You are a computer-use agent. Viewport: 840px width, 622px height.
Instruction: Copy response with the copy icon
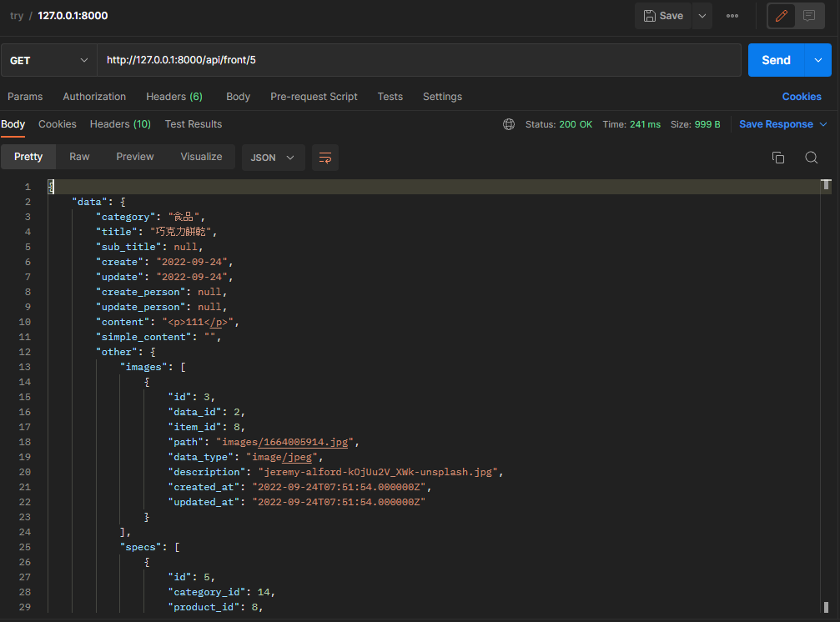pyautogui.click(x=778, y=158)
